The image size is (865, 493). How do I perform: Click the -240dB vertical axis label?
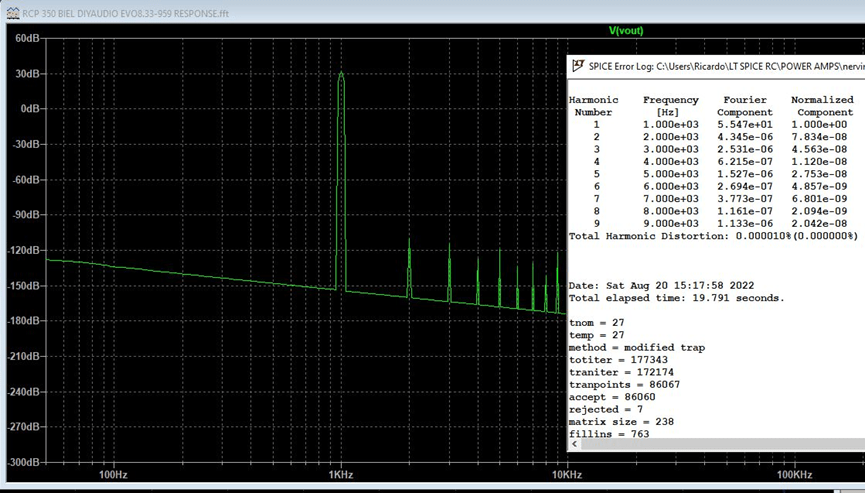click(24, 392)
